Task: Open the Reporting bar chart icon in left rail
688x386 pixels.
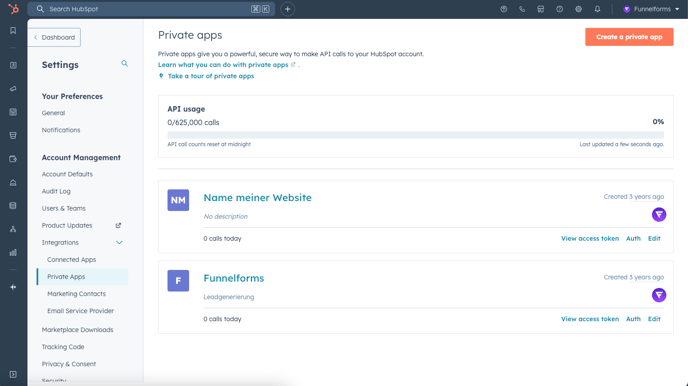Action: (13, 252)
